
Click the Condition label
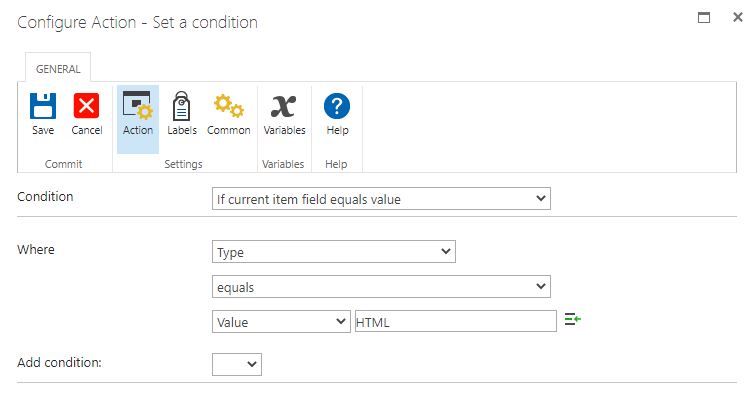tap(45, 197)
